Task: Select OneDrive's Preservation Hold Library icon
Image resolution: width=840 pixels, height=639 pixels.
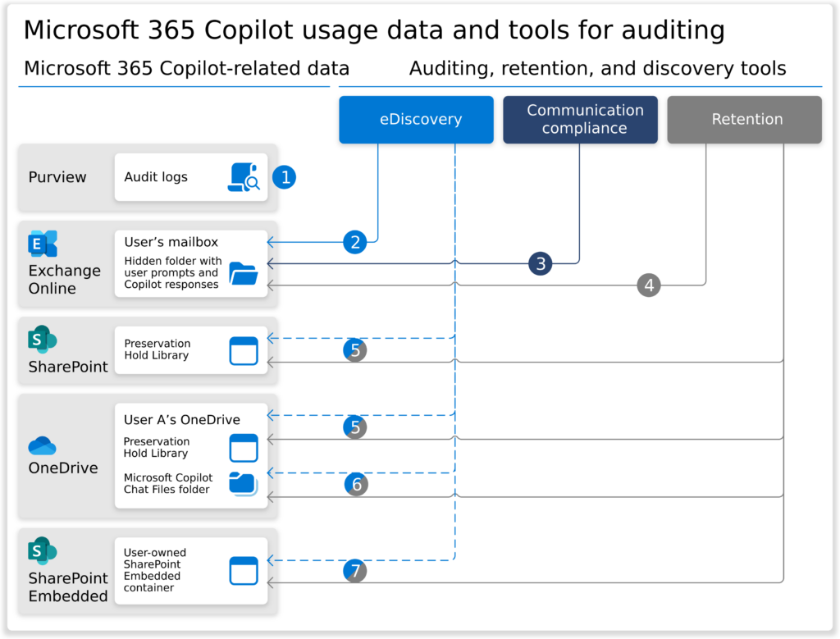Action: point(244,448)
